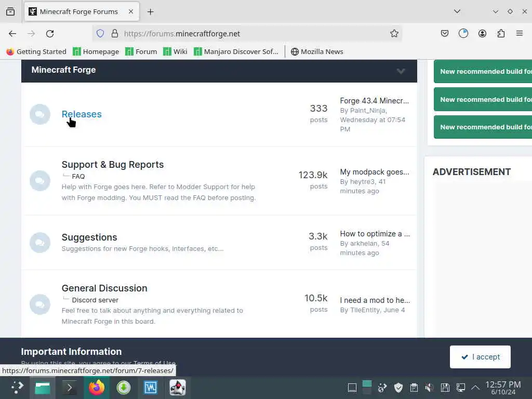This screenshot has height=399, width=532.
Task: Open heytre3's user profile
Action: click(x=362, y=182)
